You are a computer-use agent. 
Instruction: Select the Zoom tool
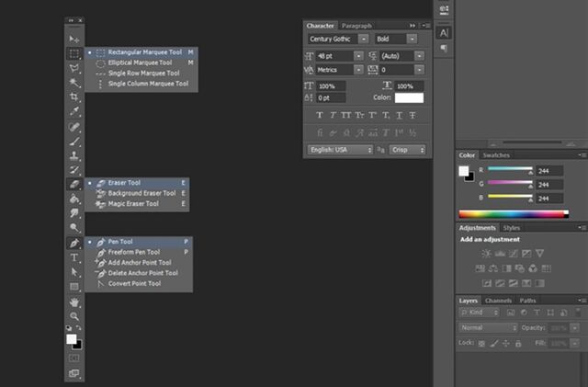coord(74,316)
